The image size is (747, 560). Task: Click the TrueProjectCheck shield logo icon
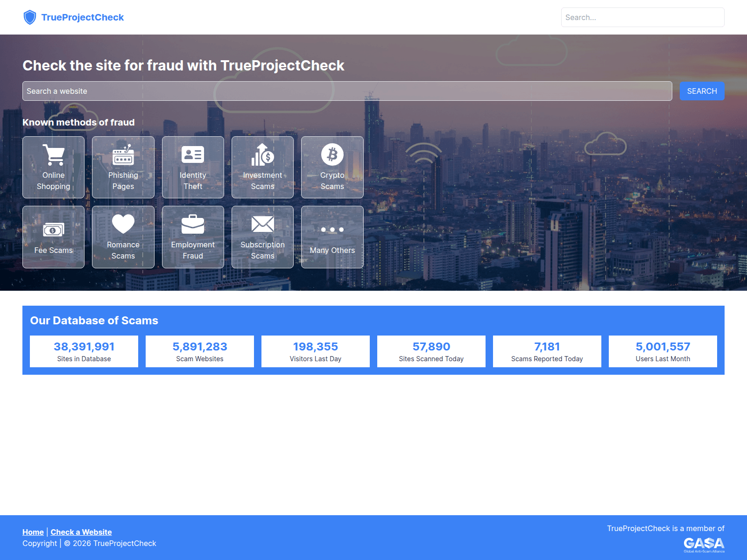tap(30, 17)
